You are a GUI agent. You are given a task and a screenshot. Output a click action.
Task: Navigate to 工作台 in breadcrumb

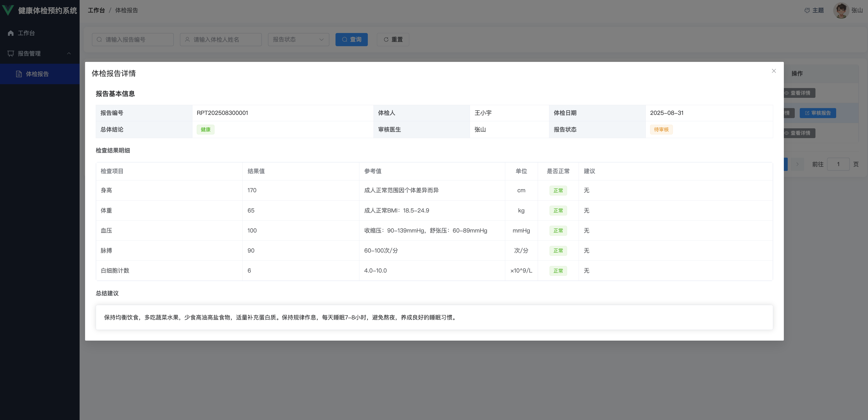(96, 10)
